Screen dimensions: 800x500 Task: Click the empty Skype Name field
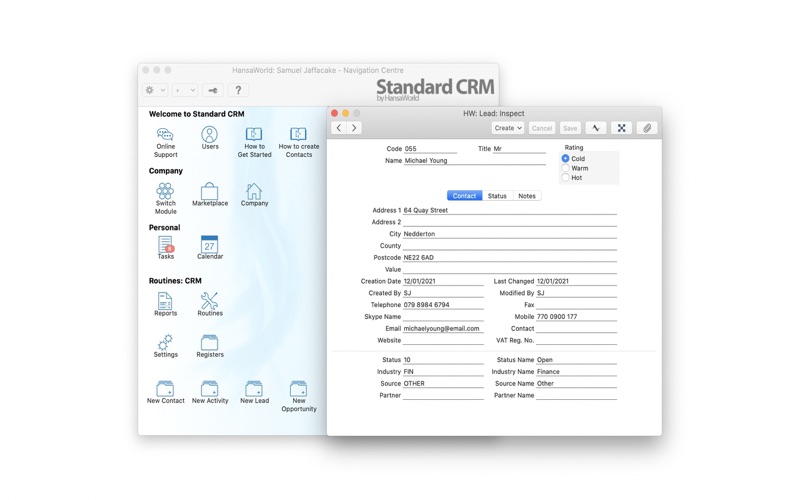tap(443, 317)
